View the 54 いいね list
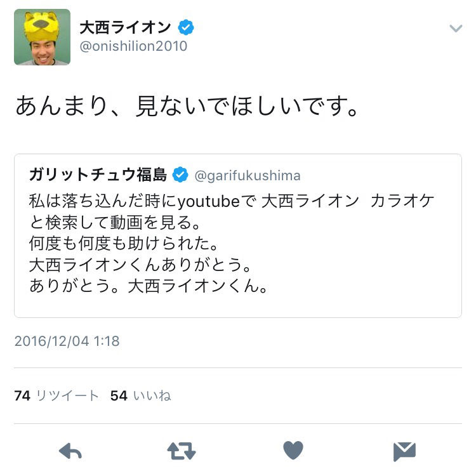This screenshot has height=476, width=476. click(141, 395)
